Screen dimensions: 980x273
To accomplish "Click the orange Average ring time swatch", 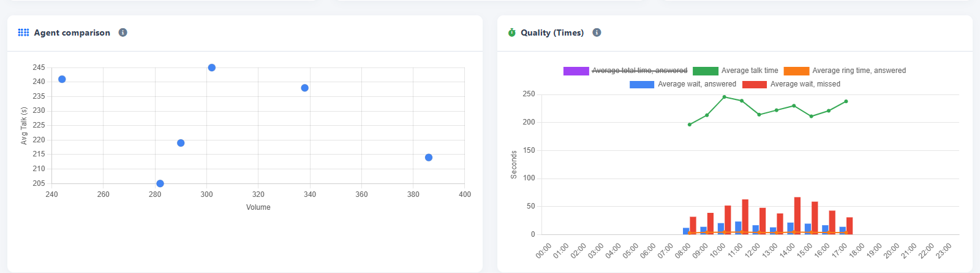I will click(796, 71).
